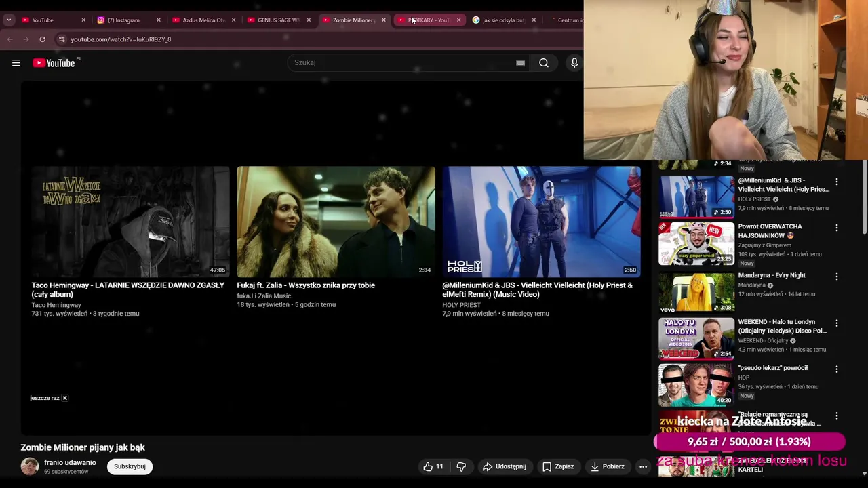Click the address bar URL
868x488 pixels.
click(x=121, y=39)
